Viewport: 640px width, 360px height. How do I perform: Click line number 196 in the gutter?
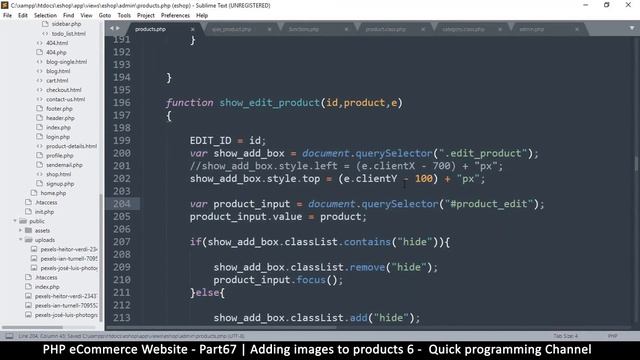point(122,102)
